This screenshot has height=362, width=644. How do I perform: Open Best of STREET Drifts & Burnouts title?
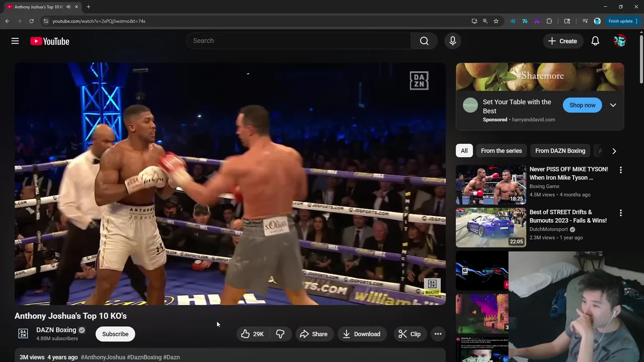568,216
